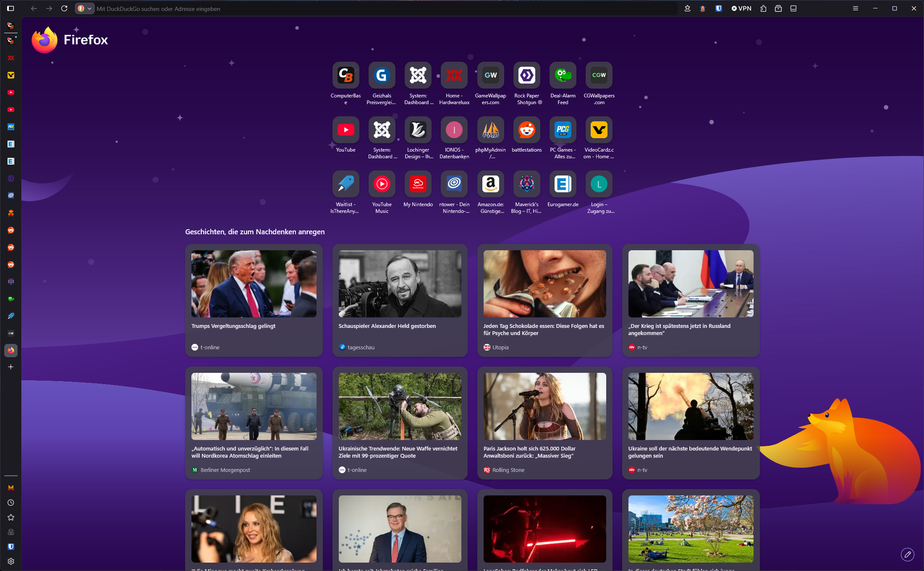924x571 pixels.
Task: Open the 'Trumps Vergeltungsschlag gelingt' story
Action: coord(254,301)
